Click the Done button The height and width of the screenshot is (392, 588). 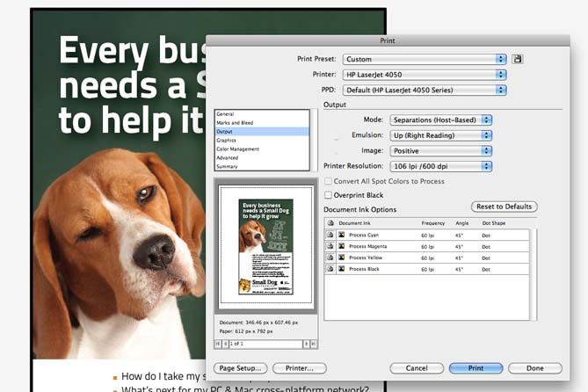point(535,368)
